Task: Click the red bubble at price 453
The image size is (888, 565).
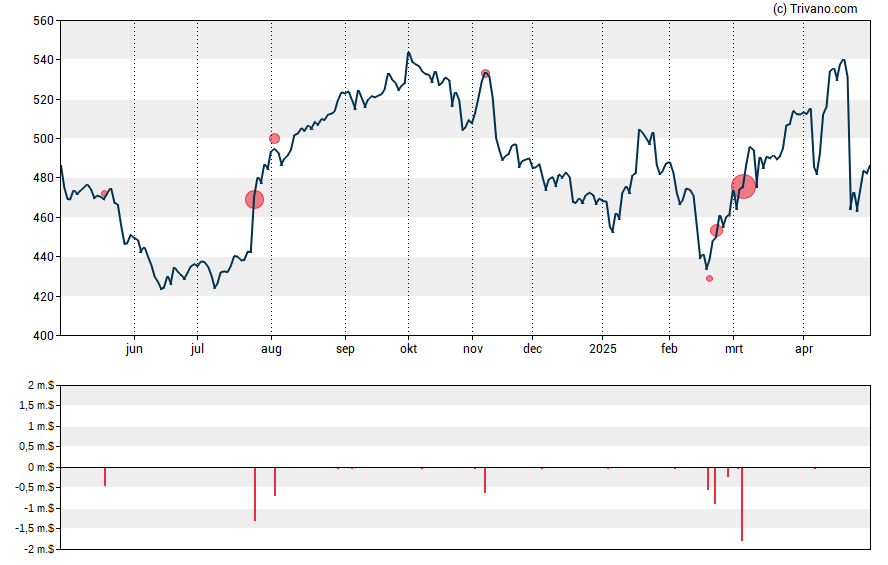Action: tap(716, 230)
